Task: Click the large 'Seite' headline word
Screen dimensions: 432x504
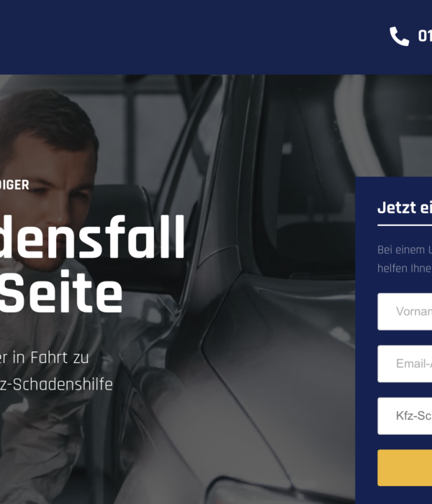Action: coord(61,292)
